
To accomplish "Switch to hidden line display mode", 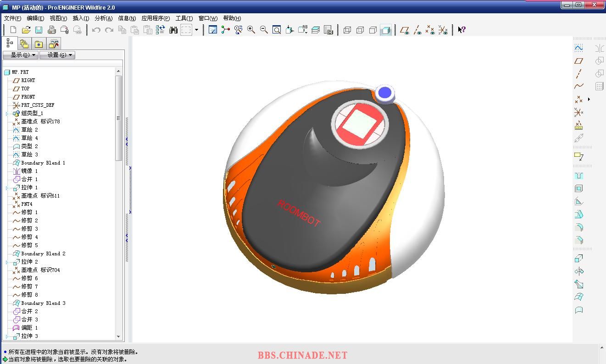I will pos(360,30).
